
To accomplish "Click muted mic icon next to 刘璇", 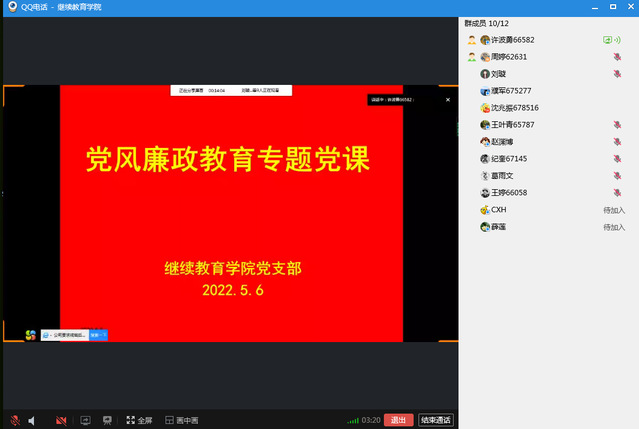I will pyautogui.click(x=617, y=74).
